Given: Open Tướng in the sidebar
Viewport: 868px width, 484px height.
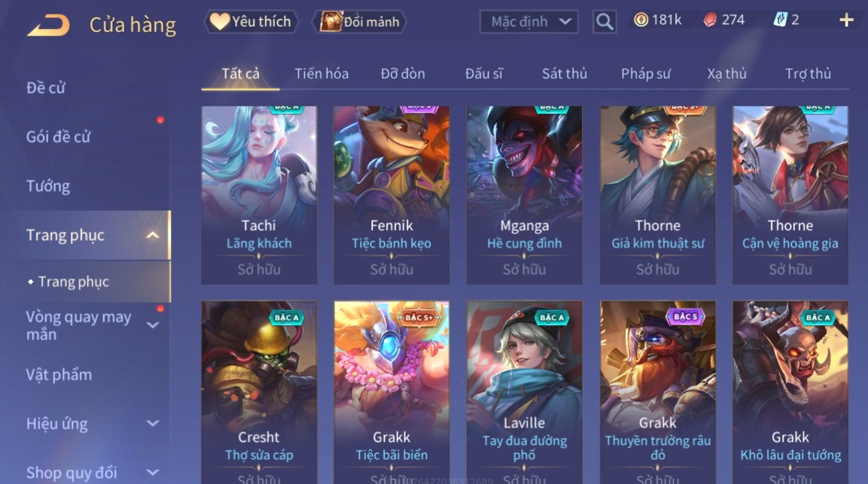Looking at the screenshot, I should pos(48,186).
